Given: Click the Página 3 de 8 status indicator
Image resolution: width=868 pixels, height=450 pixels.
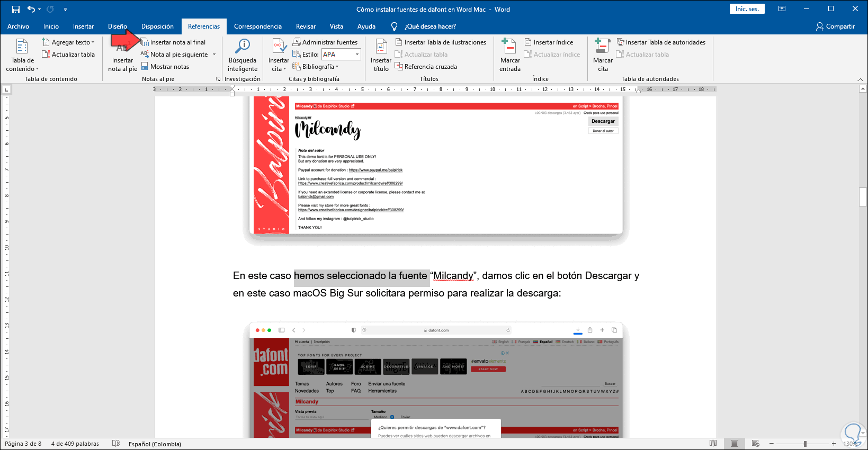Looking at the screenshot, I should (23, 444).
